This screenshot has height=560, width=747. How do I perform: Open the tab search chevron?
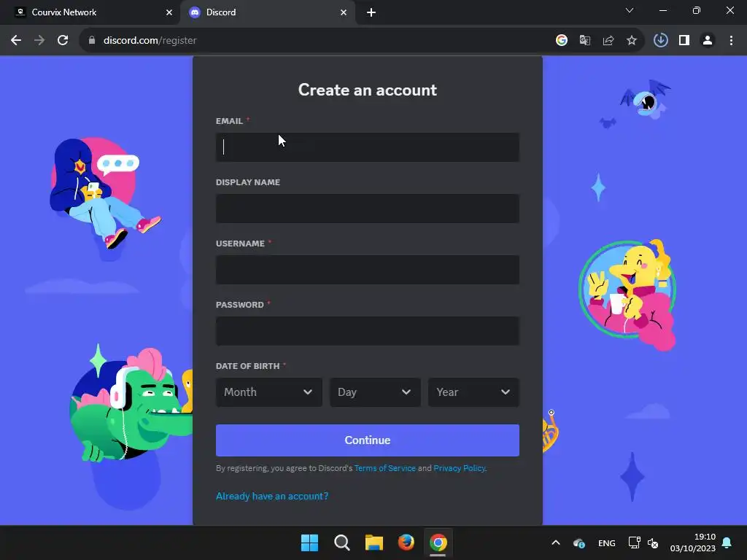[630, 10]
